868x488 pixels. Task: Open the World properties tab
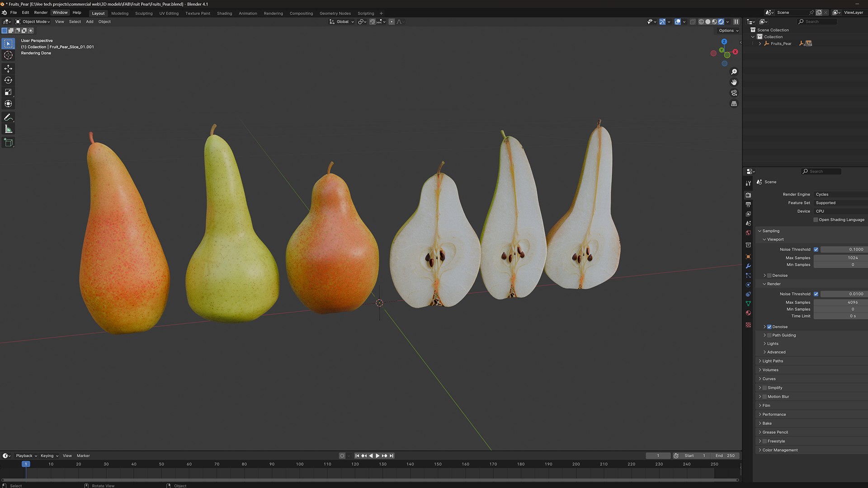click(748, 233)
